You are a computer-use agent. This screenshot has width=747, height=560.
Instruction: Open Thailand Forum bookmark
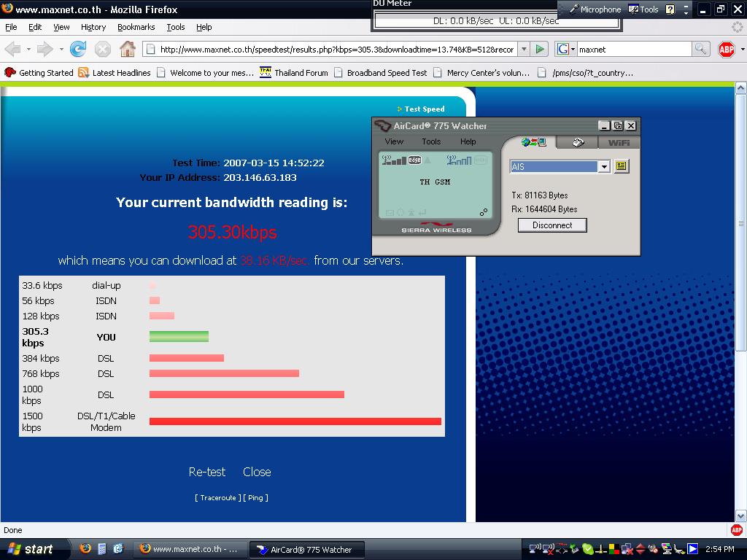295,72
